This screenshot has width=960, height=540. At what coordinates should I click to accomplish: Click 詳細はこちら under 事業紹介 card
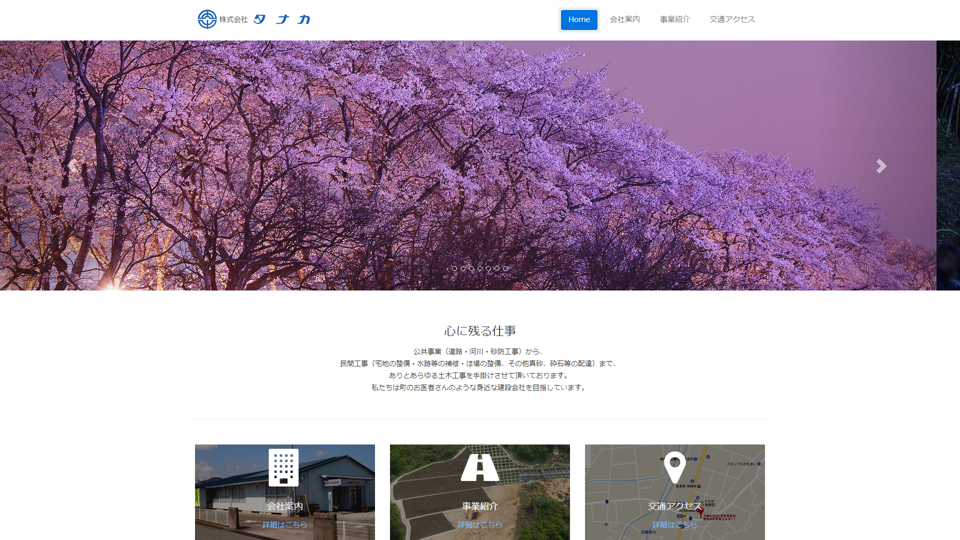click(480, 525)
